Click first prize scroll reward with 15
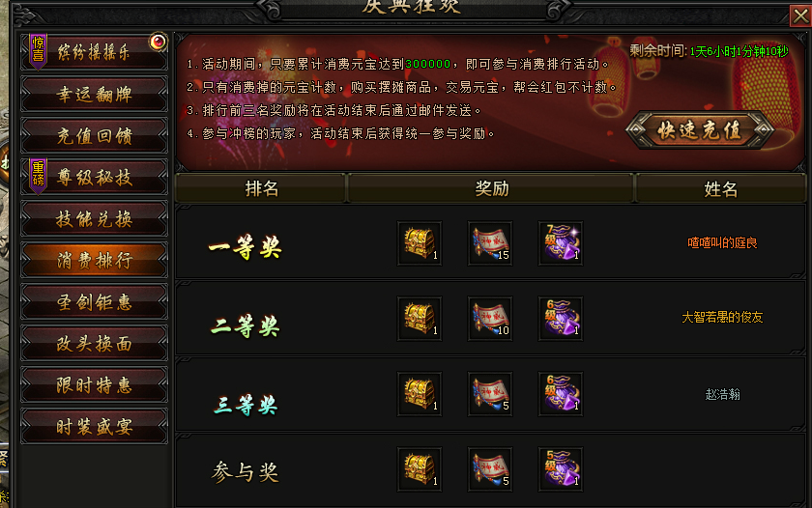Image resolution: width=812 pixels, height=508 pixels. point(490,243)
